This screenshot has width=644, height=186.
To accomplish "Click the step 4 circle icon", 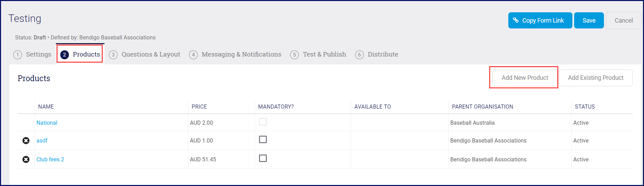I will 193,54.
